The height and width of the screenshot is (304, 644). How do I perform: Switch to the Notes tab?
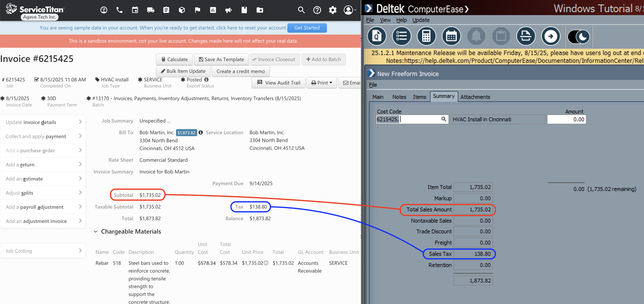click(399, 97)
